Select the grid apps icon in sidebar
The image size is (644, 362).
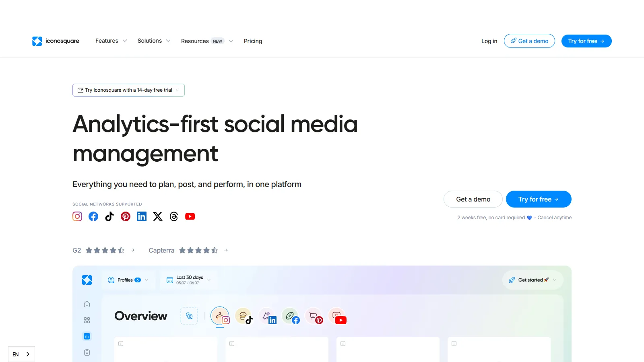pyautogui.click(x=87, y=320)
